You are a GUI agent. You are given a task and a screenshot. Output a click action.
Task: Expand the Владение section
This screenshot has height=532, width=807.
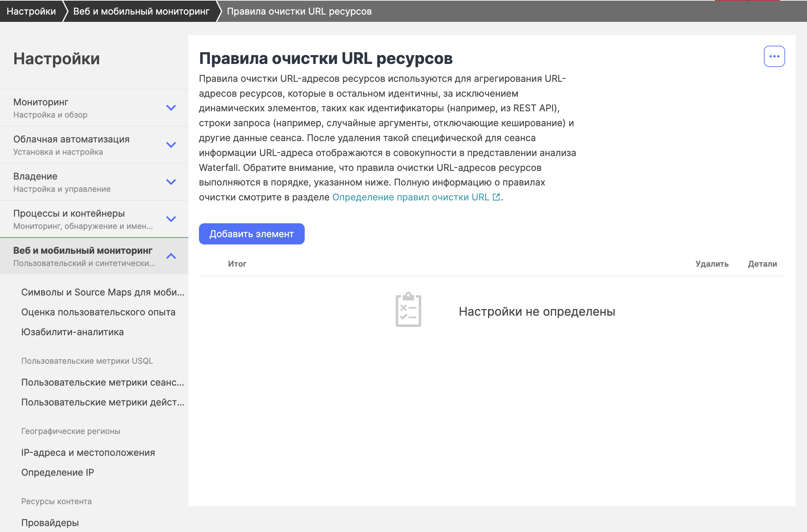pos(171,182)
